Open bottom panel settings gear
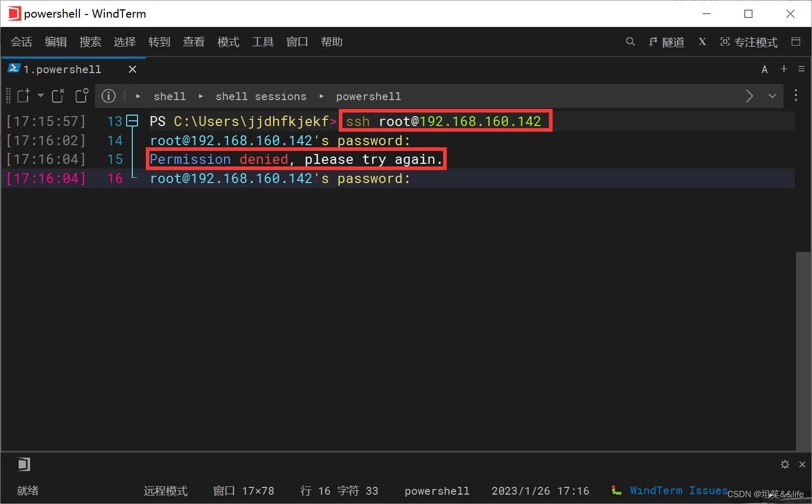The width and height of the screenshot is (812, 504). pos(785,464)
